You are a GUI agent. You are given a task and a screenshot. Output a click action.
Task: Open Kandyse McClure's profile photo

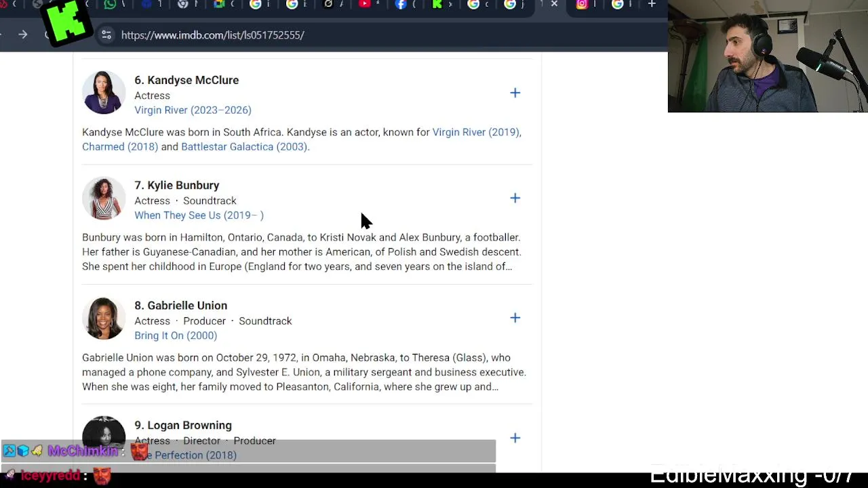pyautogui.click(x=104, y=92)
